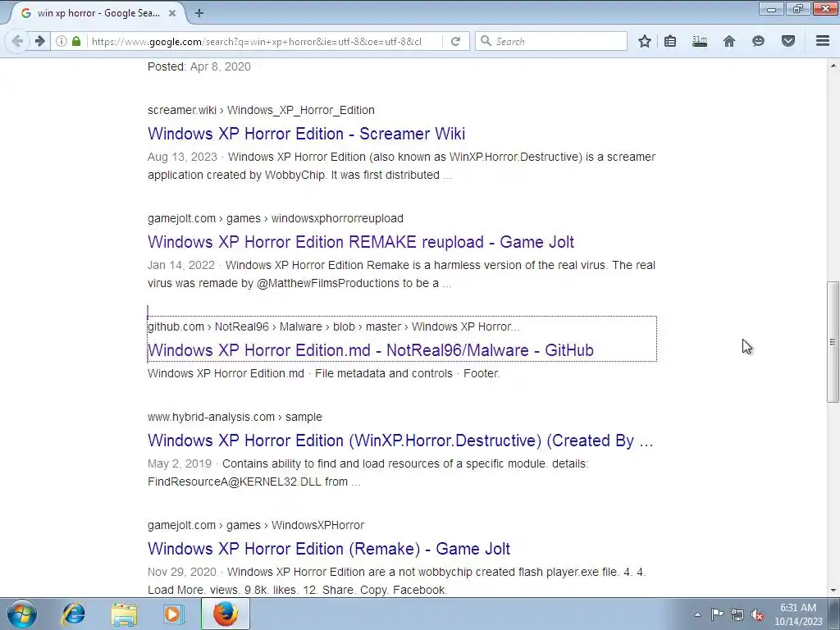840x630 pixels.
Task: Click snippet 'File metadata and controls' text
Action: (x=384, y=373)
